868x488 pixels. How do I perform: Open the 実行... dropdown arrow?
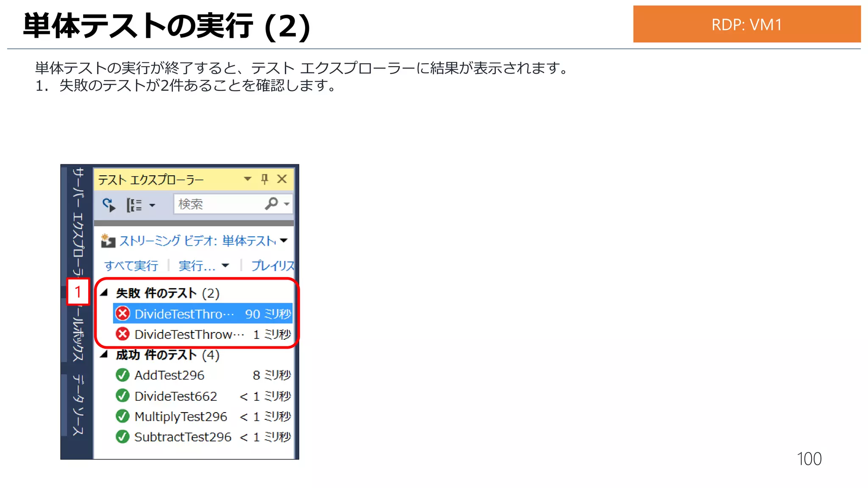coord(225,266)
